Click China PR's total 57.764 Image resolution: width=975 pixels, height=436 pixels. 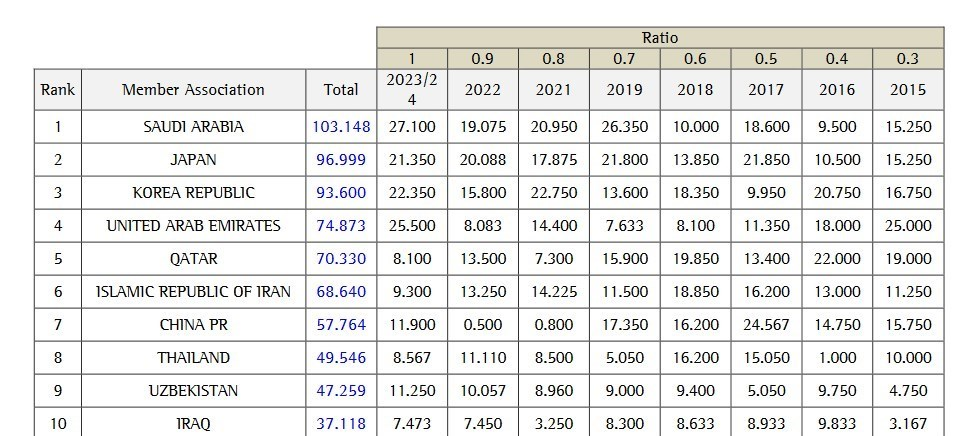pyautogui.click(x=341, y=325)
